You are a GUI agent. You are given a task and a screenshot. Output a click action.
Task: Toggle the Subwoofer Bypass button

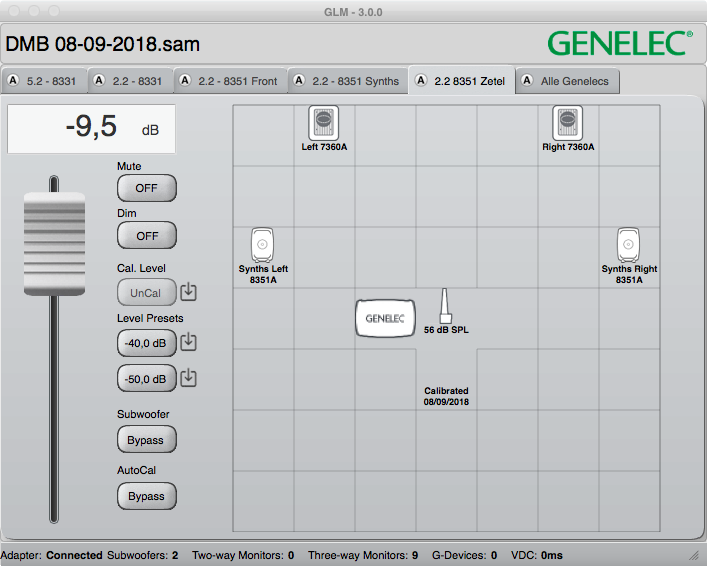point(147,439)
